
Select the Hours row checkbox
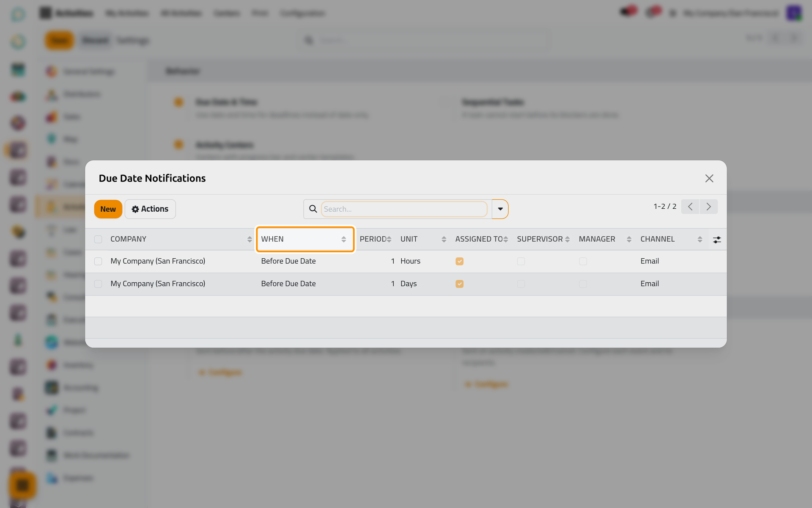click(98, 261)
